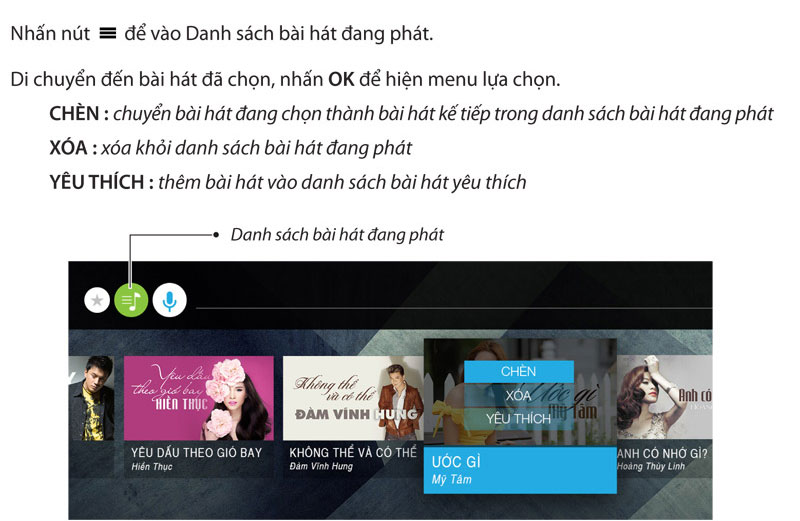Click the KHÔNG THỂ VÀ CÓ THỂ song title
The height and width of the screenshot is (521, 800).
click(x=353, y=453)
